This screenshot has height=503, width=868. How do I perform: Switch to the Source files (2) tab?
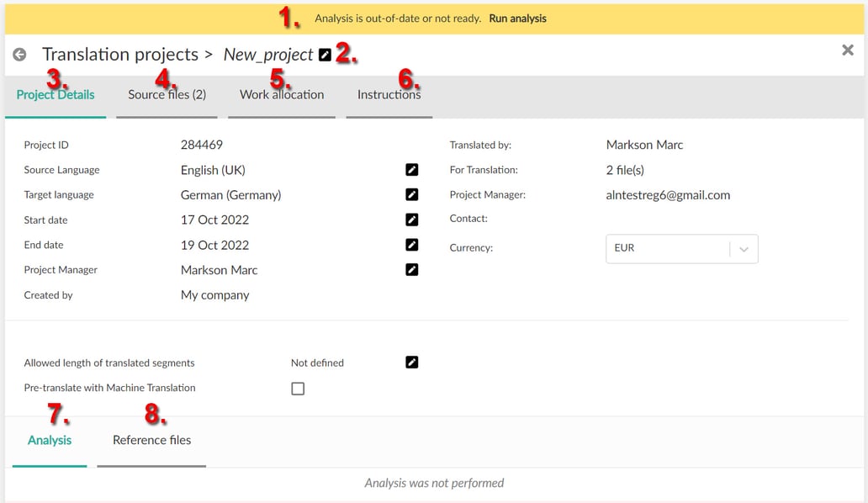[167, 94]
